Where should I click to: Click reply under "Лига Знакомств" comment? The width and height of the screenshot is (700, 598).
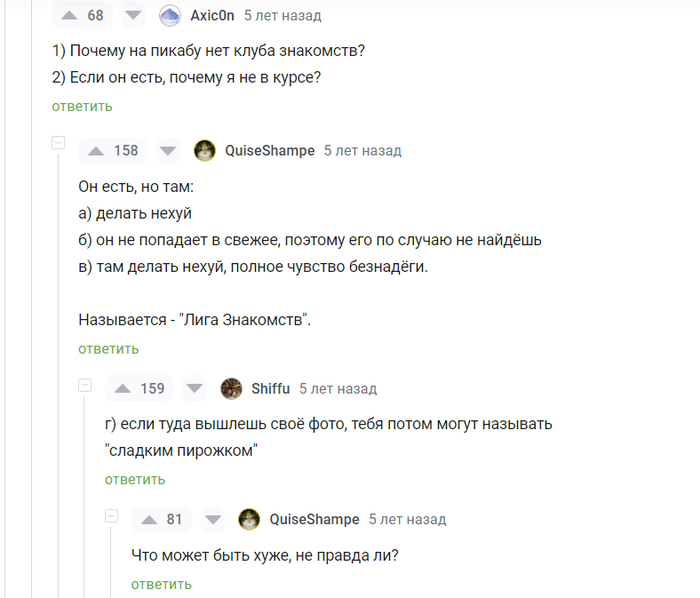click(108, 349)
